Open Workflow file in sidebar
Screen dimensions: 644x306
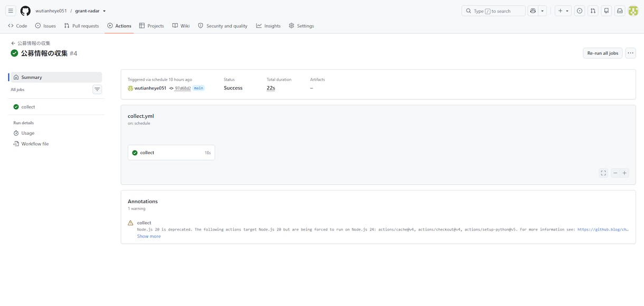[56, 144]
